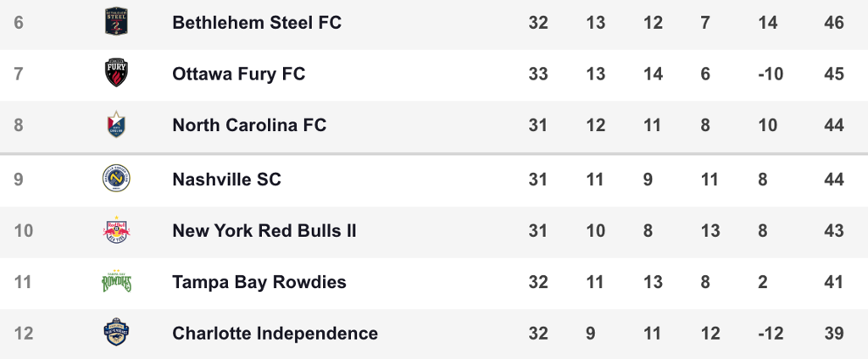Click the Nashville SC round badge
The height and width of the screenshot is (359, 868).
[115, 179]
